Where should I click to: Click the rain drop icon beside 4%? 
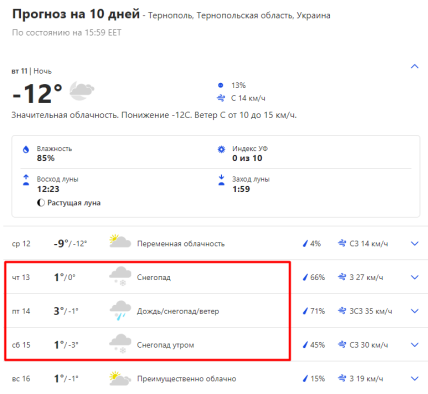(305, 244)
